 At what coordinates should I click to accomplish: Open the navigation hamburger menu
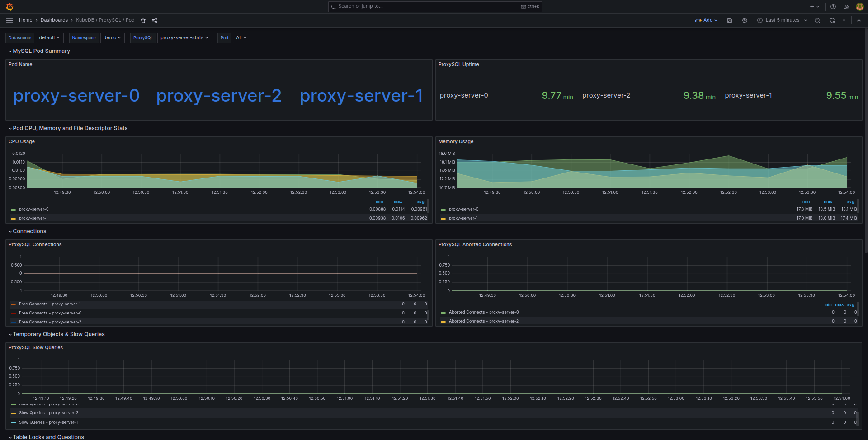9,20
